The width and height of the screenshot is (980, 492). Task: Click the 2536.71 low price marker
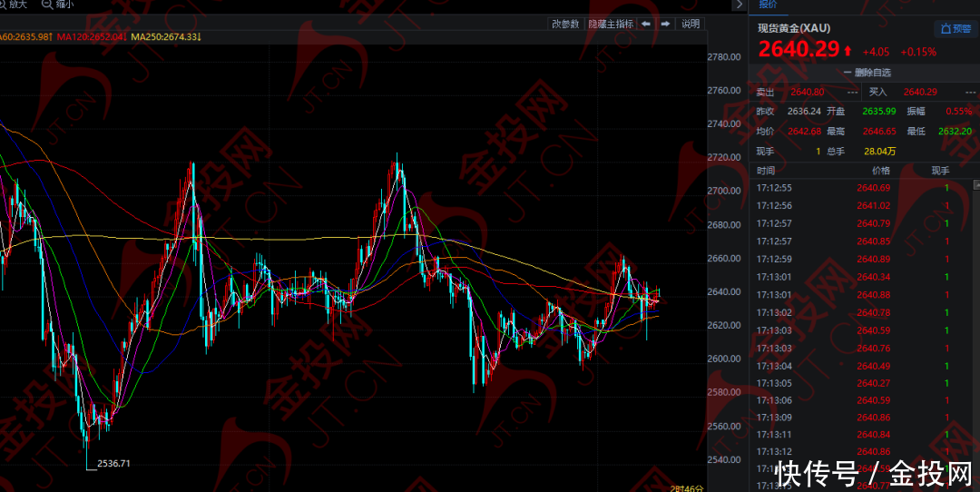coord(114,463)
